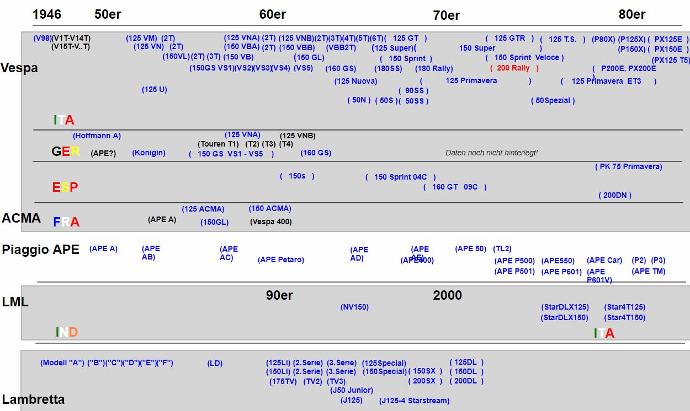Select the Lambretta LD model link
Viewport: 690px width, 411px height.
pyautogui.click(x=215, y=362)
